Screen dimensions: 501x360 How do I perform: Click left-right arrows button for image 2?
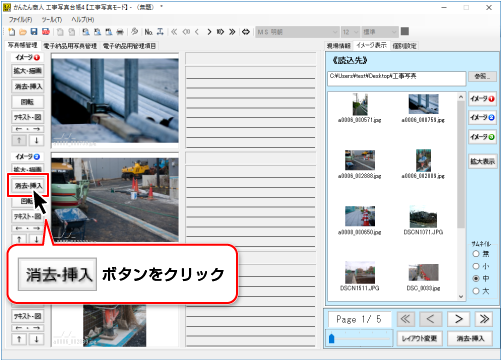tap(28, 228)
